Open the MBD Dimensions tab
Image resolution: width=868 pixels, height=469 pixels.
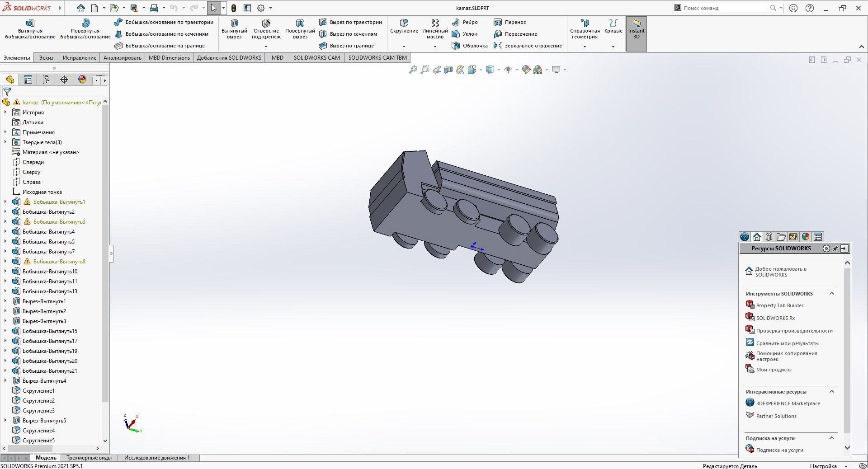click(169, 58)
